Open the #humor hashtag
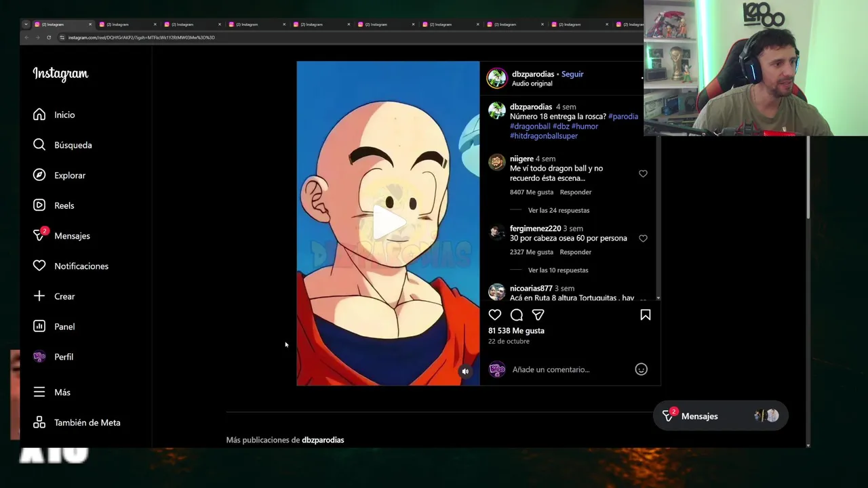The height and width of the screenshot is (488, 868). pyautogui.click(x=585, y=126)
